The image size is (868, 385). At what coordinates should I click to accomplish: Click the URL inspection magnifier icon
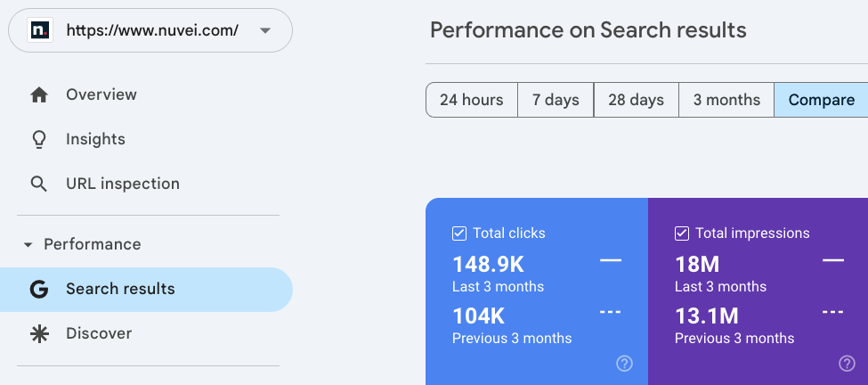tap(39, 184)
